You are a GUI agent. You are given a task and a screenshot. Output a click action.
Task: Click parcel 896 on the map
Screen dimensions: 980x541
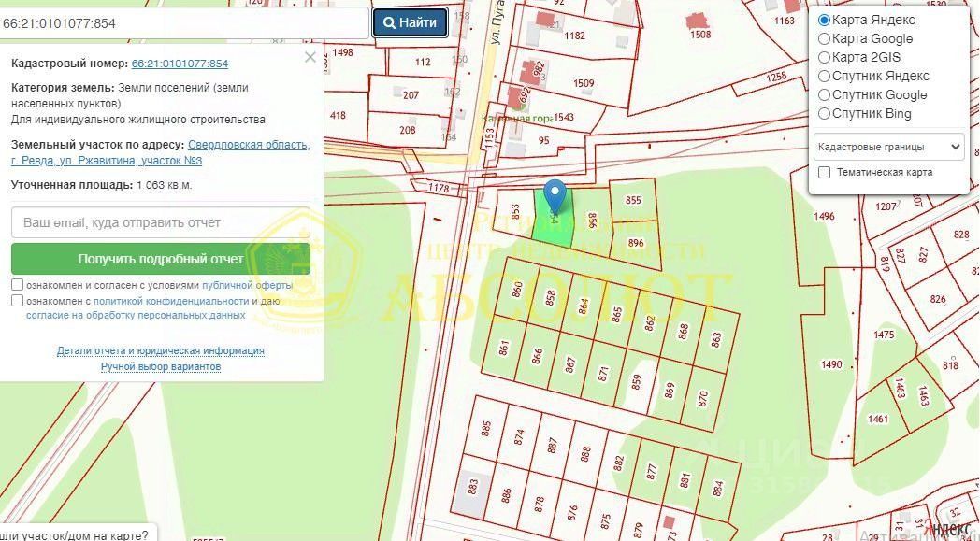pos(636,244)
